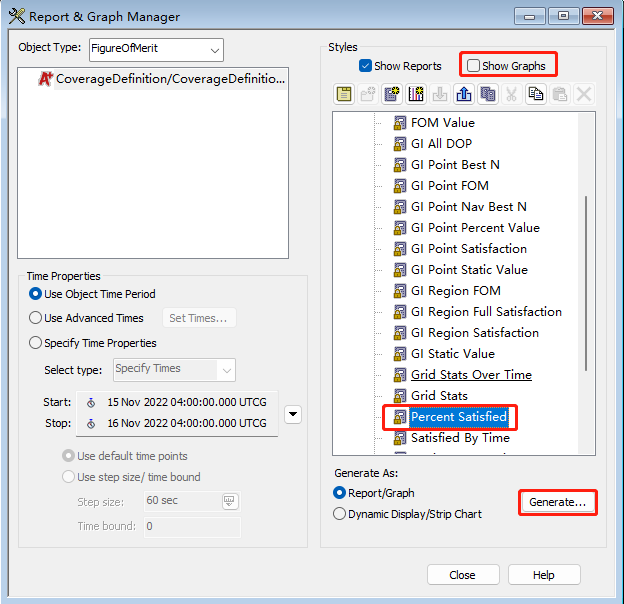Click the new graph style icon
This screenshot has height=604, width=624.
pyautogui.click(x=417, y=94)
